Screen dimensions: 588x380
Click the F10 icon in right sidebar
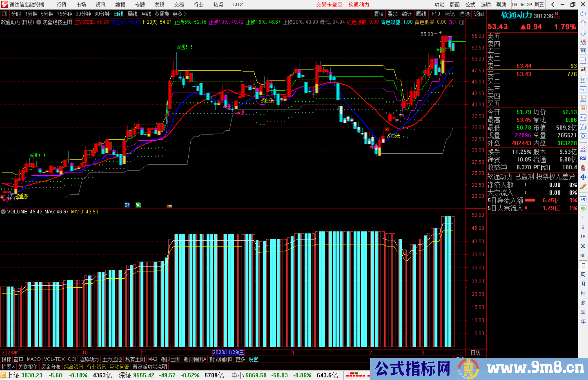pyautogui.click(x=583, y=89)
